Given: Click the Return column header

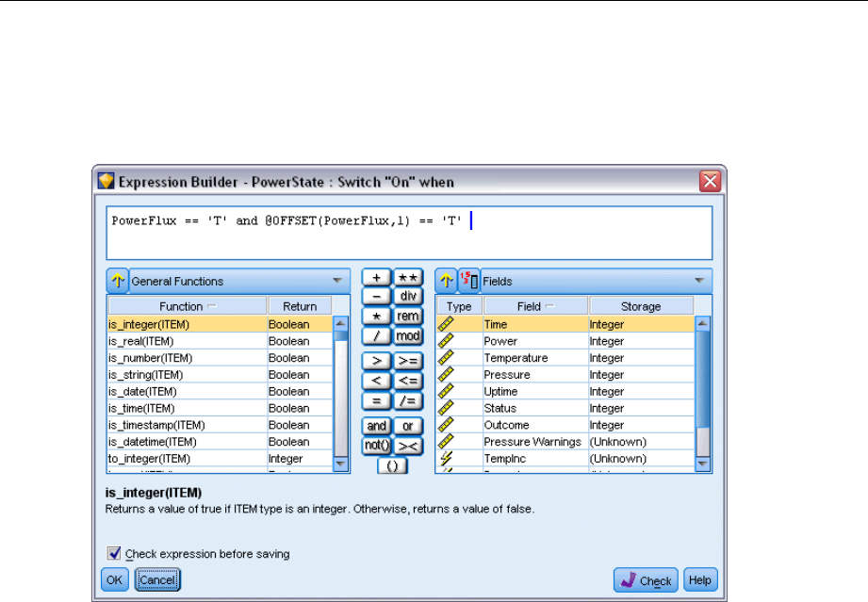Looking at the screenshot, I should (x=300, y=306).
